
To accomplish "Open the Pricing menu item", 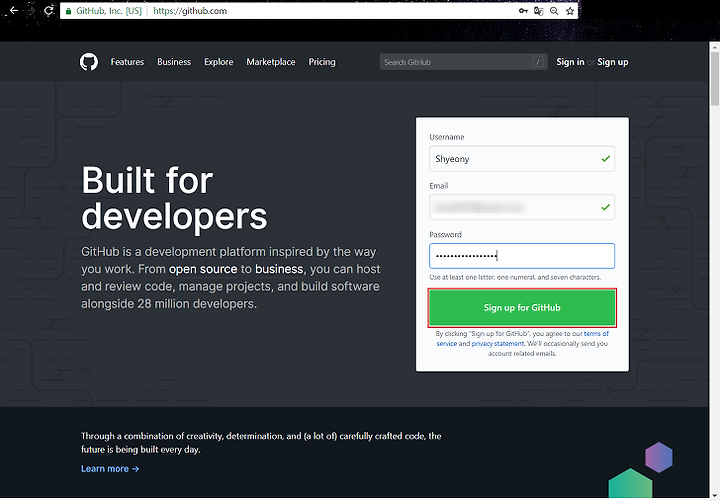I will pos(322,62).
